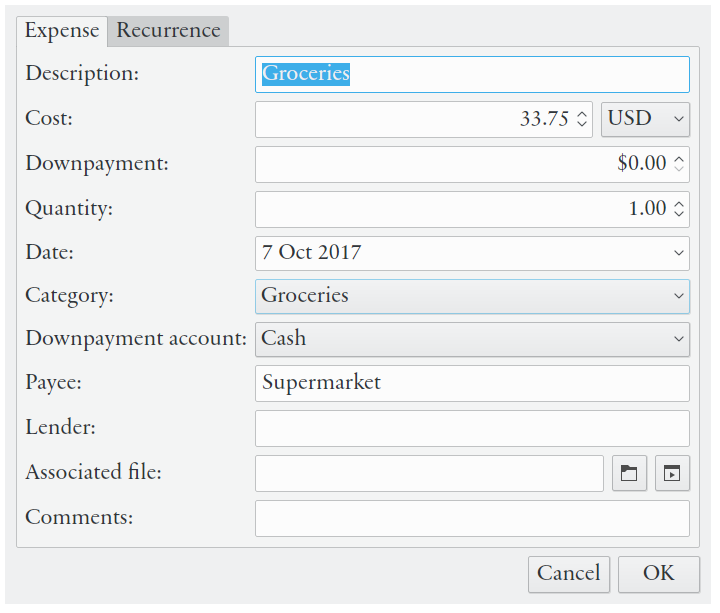720x613 pixels.
Task: Click the Quantity spinner arrows
Action: pyautogui.click(x=679, y=209)
